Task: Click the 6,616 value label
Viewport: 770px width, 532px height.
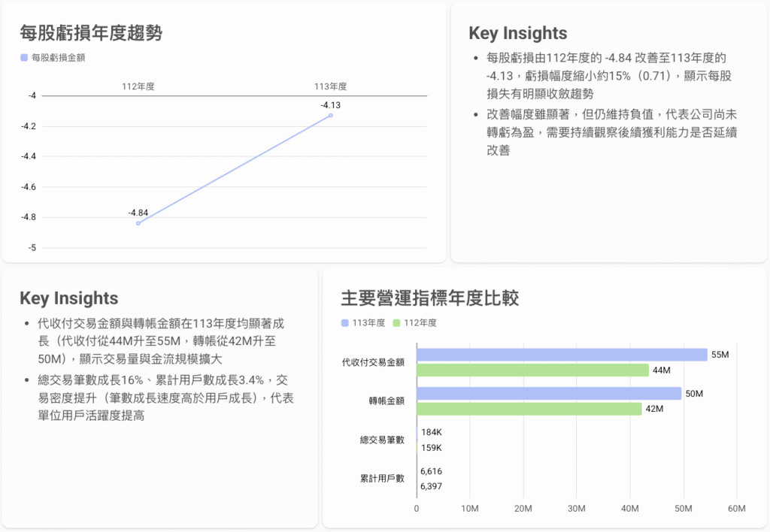Action: 432,471
